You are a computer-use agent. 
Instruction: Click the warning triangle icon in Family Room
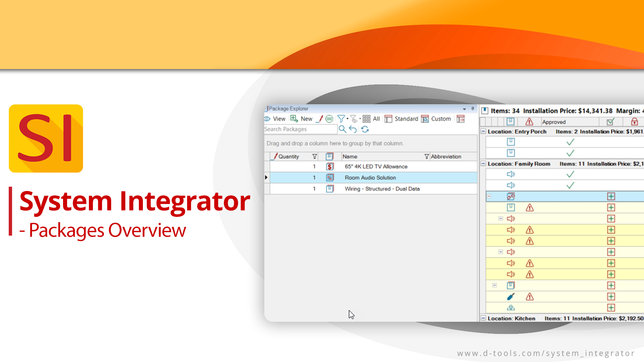pyautogui.click(x=529, y=208)
